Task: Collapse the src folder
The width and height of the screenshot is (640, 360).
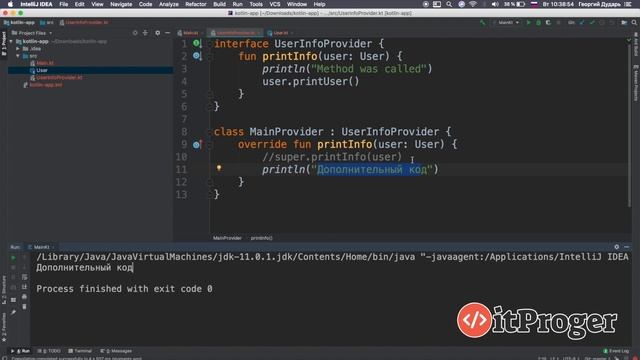Action: click(18, 56)
